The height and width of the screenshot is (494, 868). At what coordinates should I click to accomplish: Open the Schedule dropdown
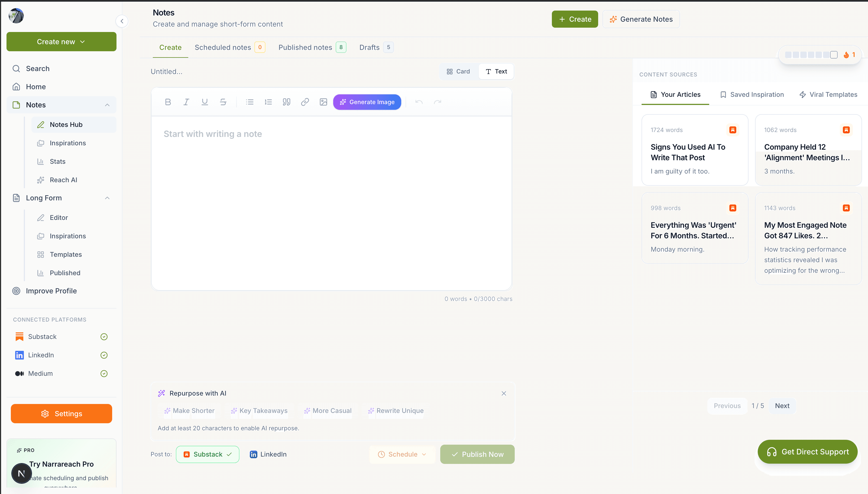(x=402, y=454)
